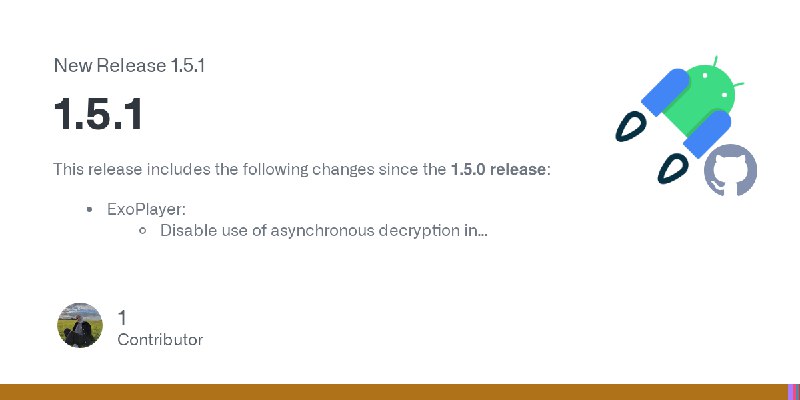The width and height of the screenshot is (800, 400).
Task: Select the ExoPlayer list item
Action: pos(146,209)
